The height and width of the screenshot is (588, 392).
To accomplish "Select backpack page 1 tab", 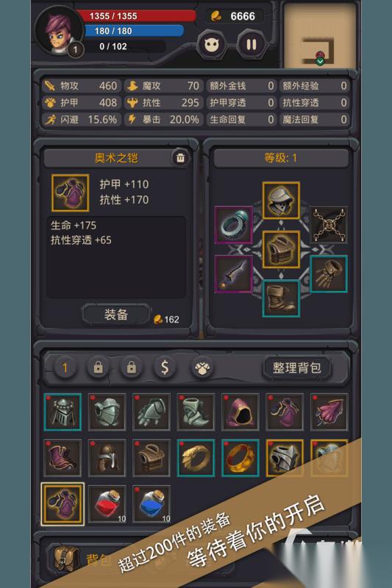I will [65, 368].
